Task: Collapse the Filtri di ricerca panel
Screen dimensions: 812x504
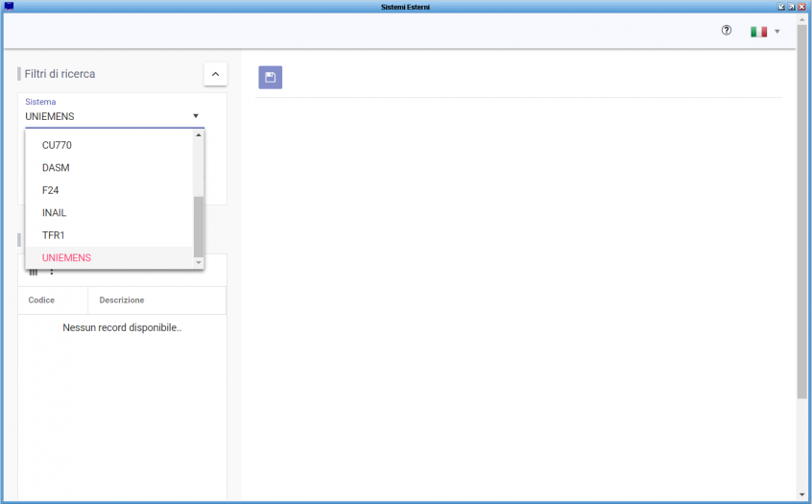Action: pos(215,74)
